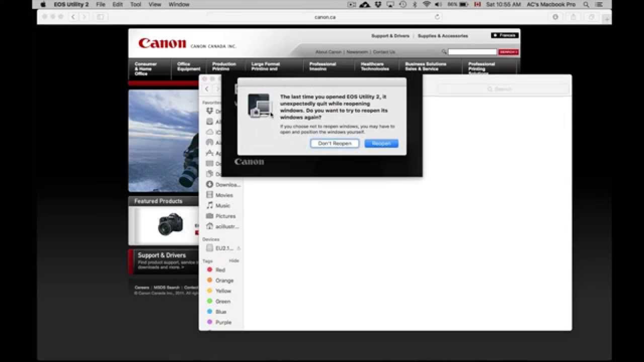Click Safari's forward arrow button
The height and width of the screenshot is (362, 644).
(84, 17)
